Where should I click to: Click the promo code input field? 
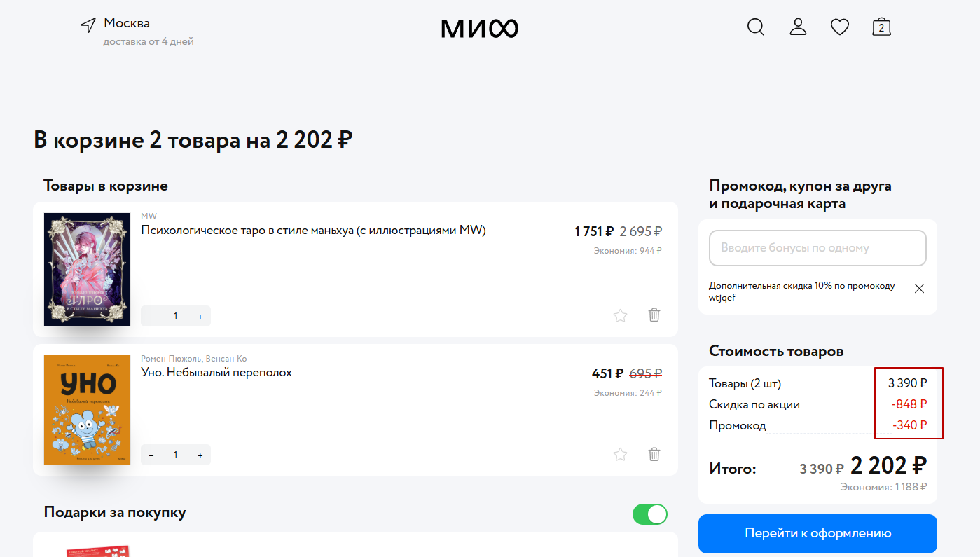click(x=817, y=248)
